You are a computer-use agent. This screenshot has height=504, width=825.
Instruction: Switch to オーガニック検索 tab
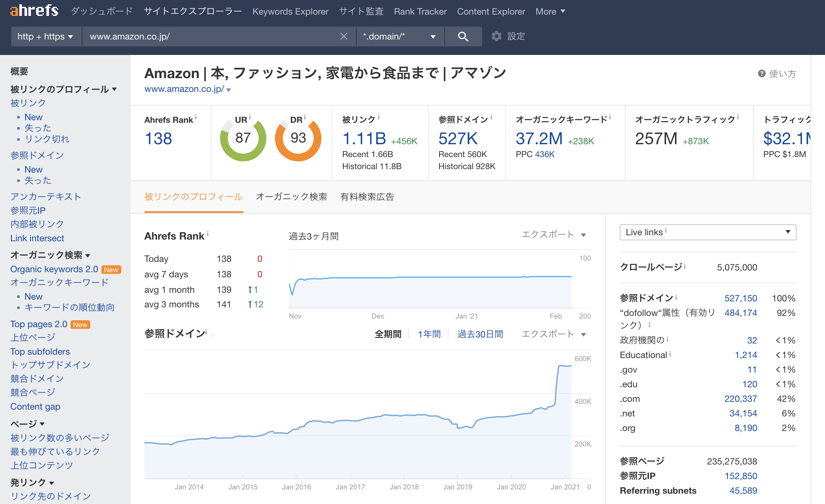coord(291,197)
